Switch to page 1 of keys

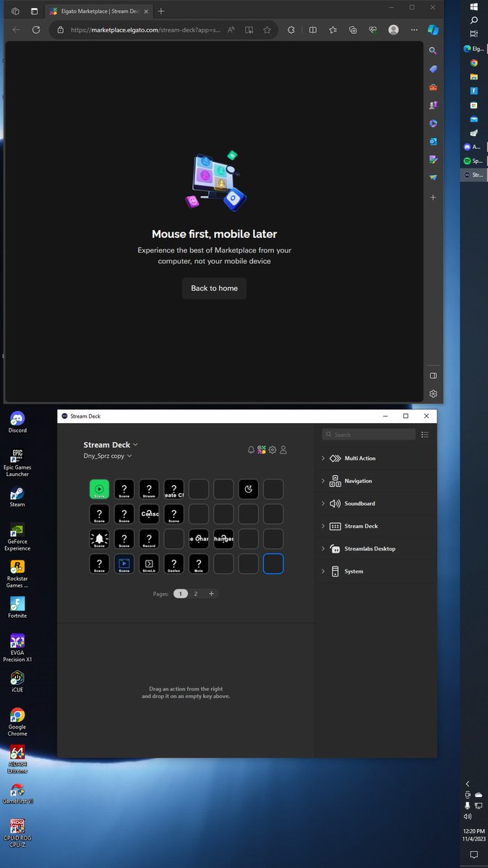pyautogui.click(x=181, y=594)
